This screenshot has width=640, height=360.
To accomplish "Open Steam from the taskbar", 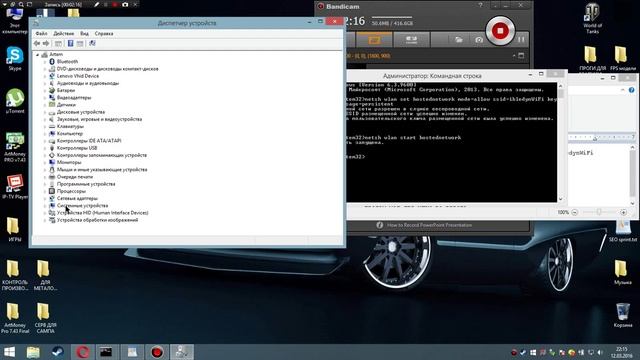I will pos(58,352).
